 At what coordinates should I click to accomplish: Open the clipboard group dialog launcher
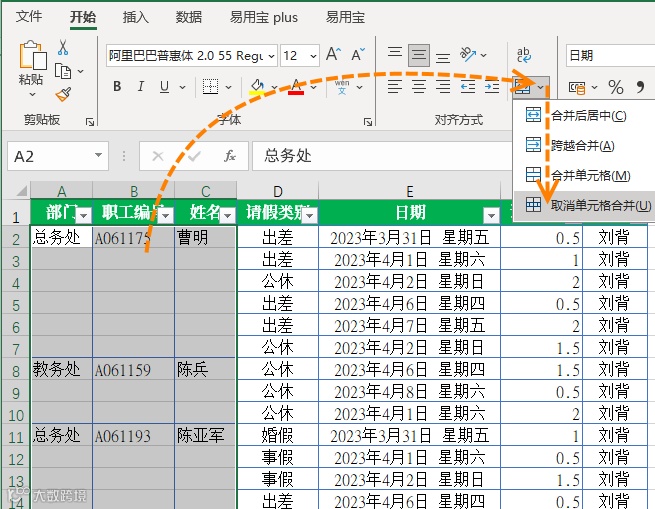(x=90, y=122)
